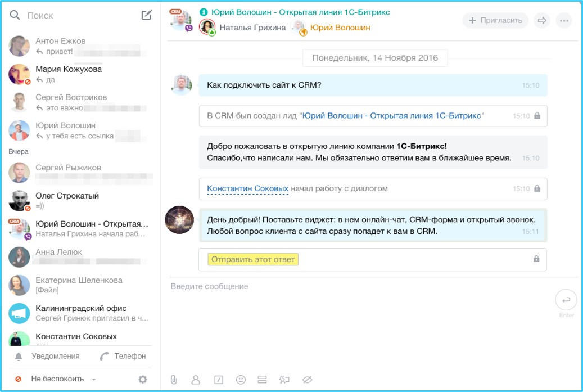Click the message Как подключить сайт к CRM?
This screenshot has width=583, height=392.
(x=373, y=85)
